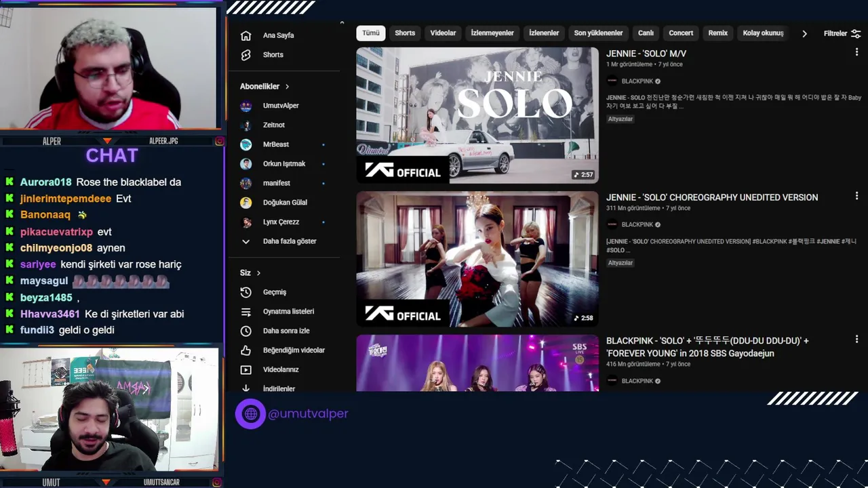Open Doğukan Gülal channel avatar
The width and height of the screenshot is (868, 488).
click(x=246, y=203)
